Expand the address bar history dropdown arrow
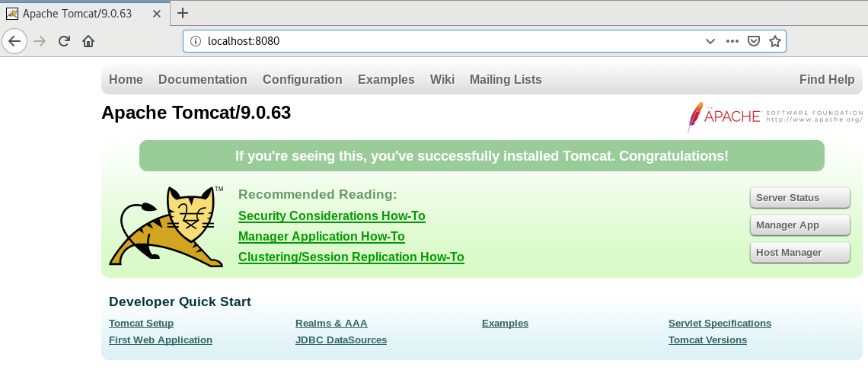The height and width of the screenshot is (370, 868). coord(710,41)
